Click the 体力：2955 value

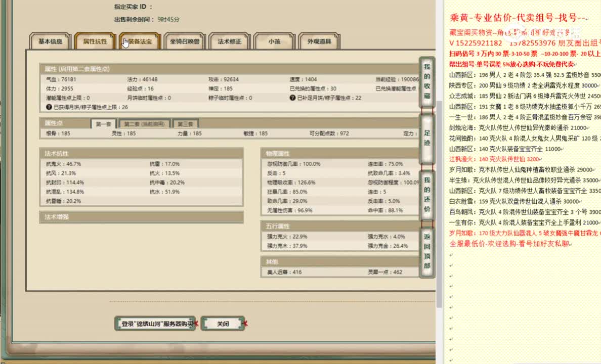coord(59,88)
